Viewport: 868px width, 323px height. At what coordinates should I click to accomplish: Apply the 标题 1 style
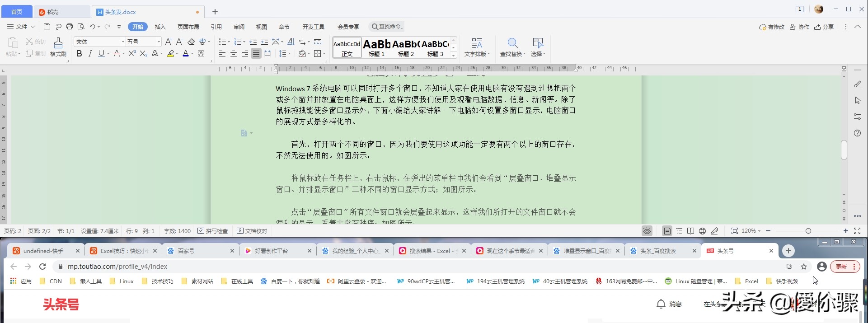click(376, 47)
